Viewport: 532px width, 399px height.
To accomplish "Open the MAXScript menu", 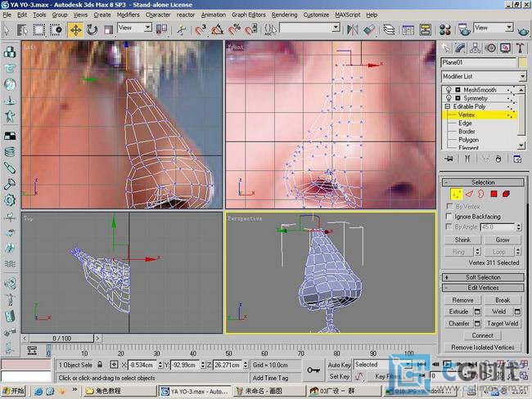I will click(x=347, y=15).
